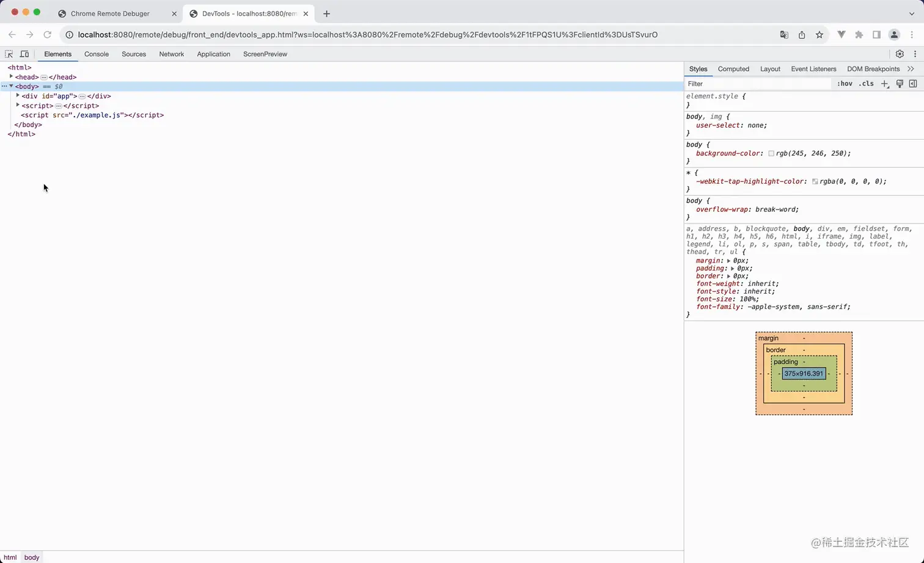This screenshot has width=924, height=563.
Task: Click the browser translate page icon
Action: pos(783,35)
